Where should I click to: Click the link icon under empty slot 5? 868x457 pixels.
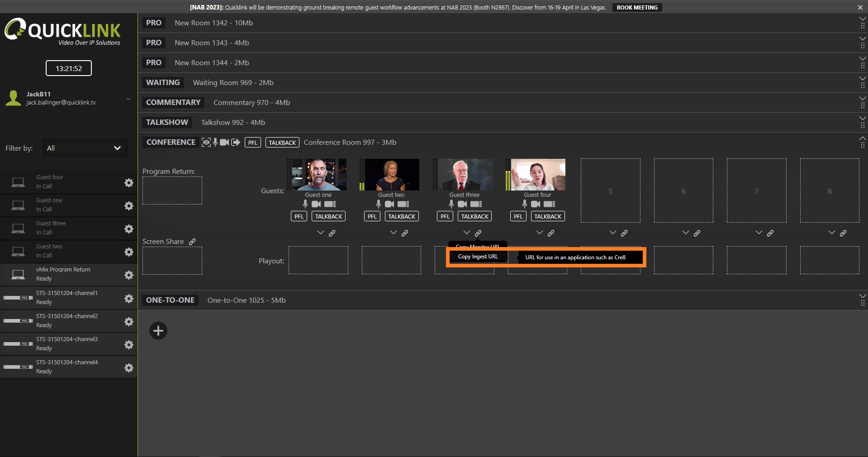point(624,233)
